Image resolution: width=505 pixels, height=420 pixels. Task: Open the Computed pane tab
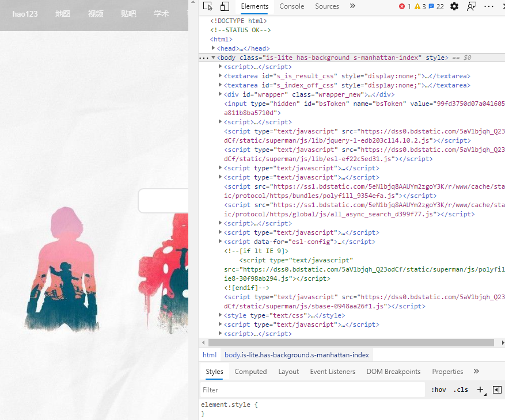[250, 372]
